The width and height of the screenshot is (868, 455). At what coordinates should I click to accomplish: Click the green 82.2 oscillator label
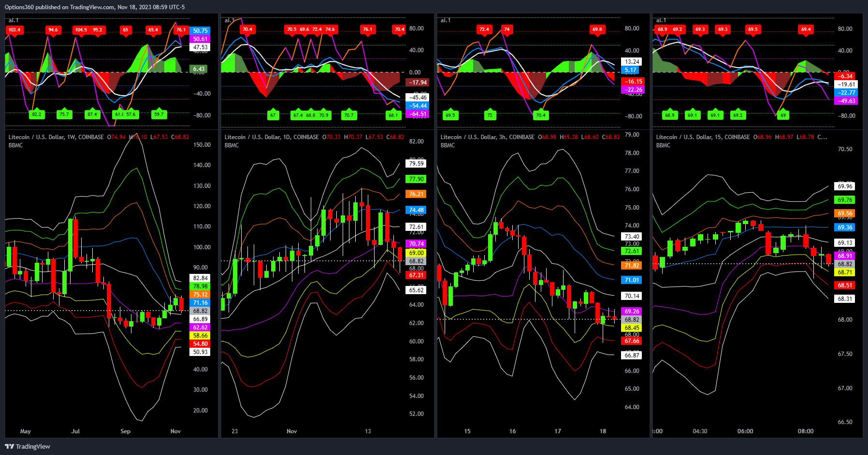[x=36, y=114]
